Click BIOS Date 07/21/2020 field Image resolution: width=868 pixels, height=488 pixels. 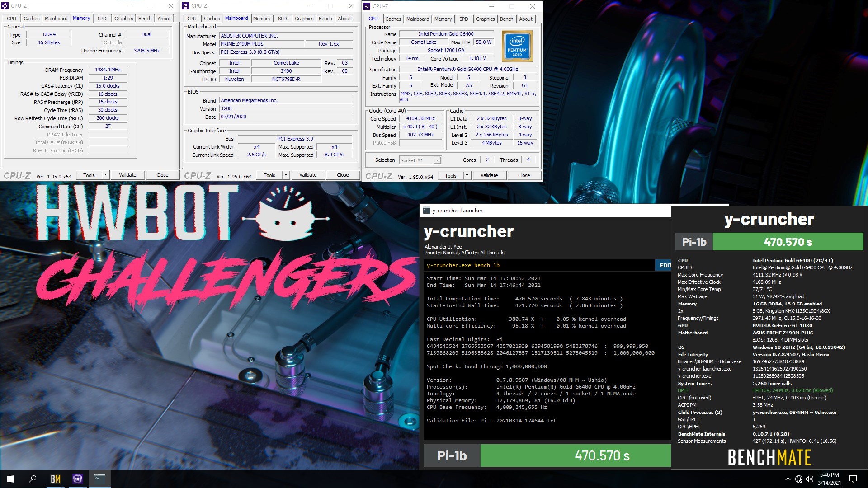coord(286,117)
